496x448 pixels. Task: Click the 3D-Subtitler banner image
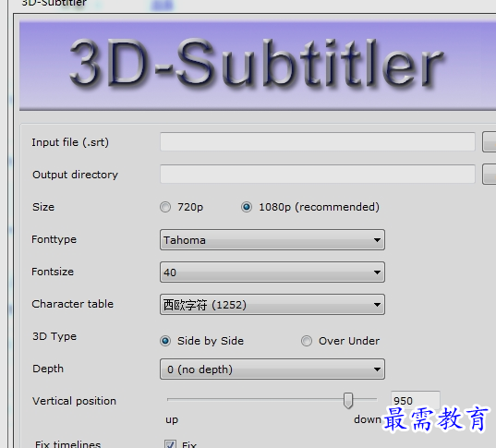tap(258, 66)
